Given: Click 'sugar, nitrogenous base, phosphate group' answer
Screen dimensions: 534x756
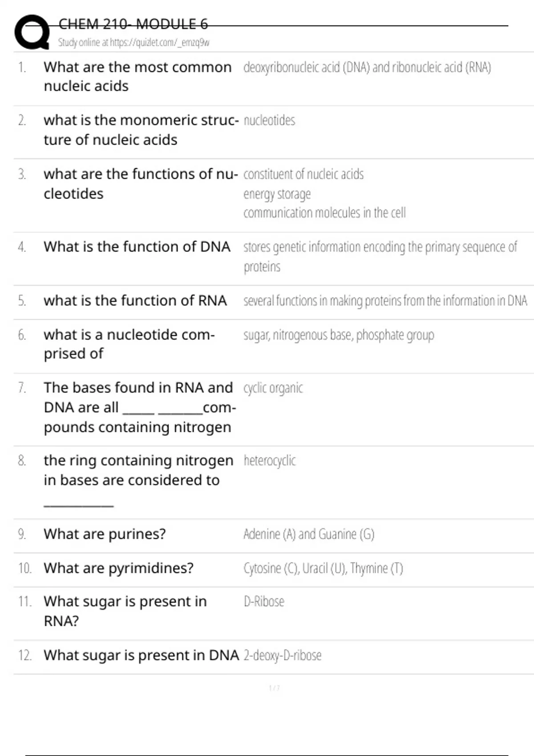Looking at the screenshot, I should (x=339, y=335).
